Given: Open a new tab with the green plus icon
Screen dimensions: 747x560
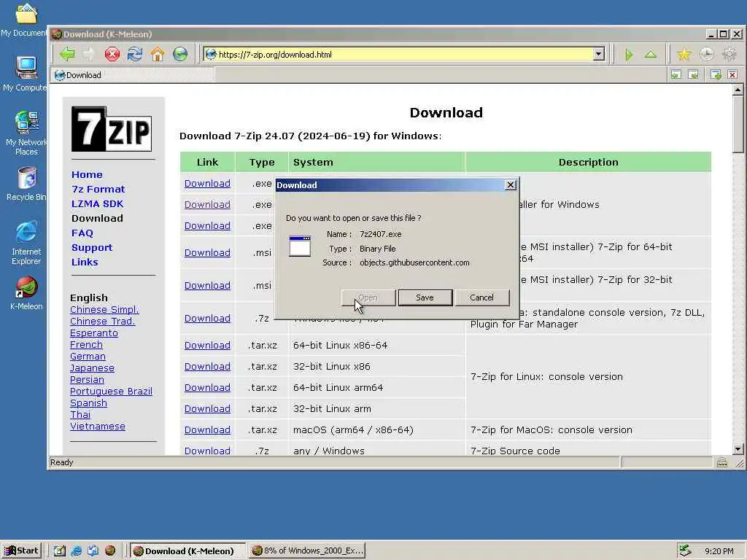Looking at the screenshot, I should point(716,75).
